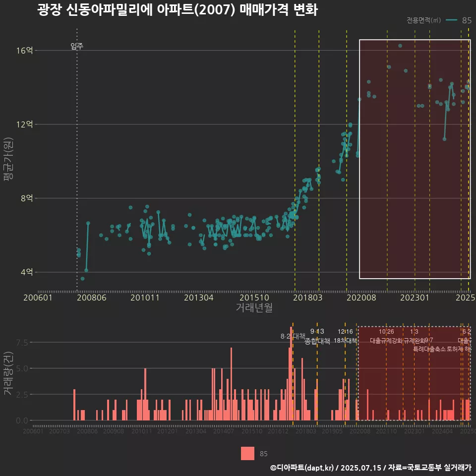Click the chart title '광장 신동아파밀리에 아파트(2007) 매매가격 변화'
Image resolution: width=476 pixels, height=476 pixels.
[x=178, y=10]
